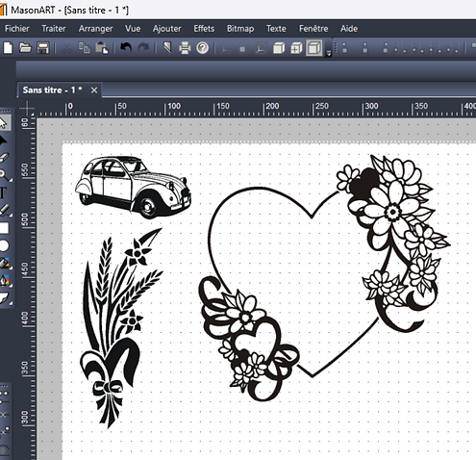476x460 pixels.
Task: Select the pen outline color tool
Action: click(5, 281)
